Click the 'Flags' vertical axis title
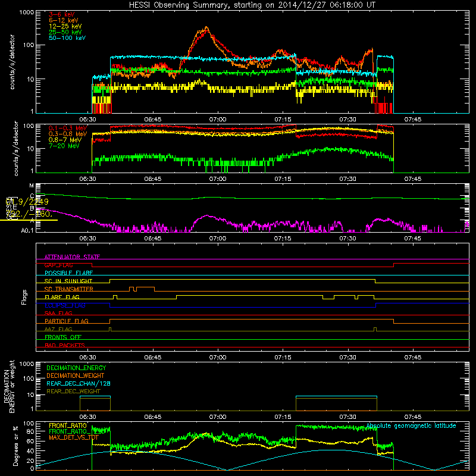This screenshot has width=476, height=476. pyautogui.click(x=24, y=297)
